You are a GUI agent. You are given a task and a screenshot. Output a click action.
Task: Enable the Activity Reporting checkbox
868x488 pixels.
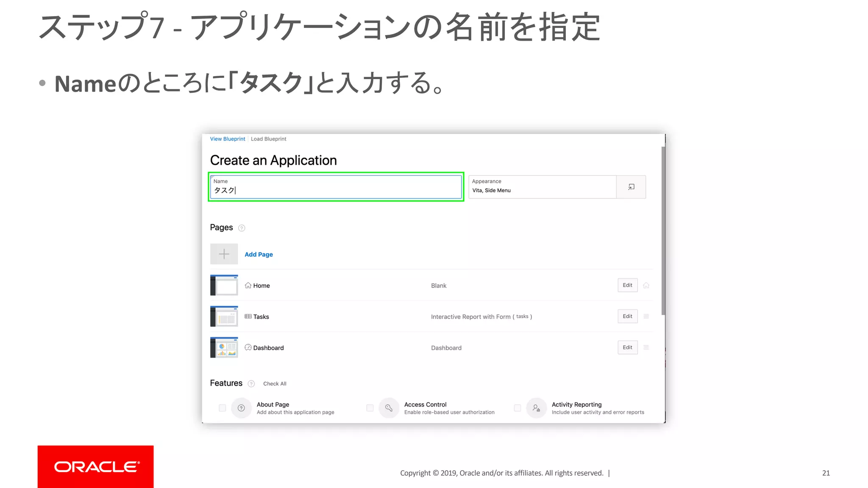coord(517,408)
